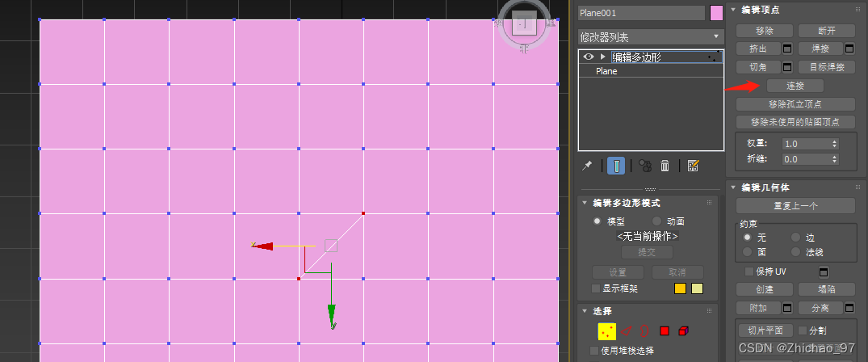Click the 目标焊接 button
The image size is (868, 362).
(827, 67)
